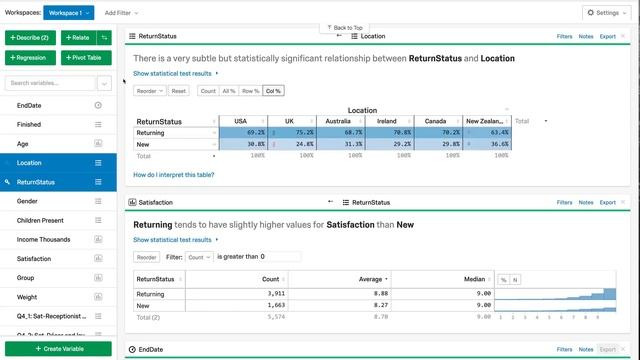This screenshot has height=360, width=640.
Task: Click the key icon beside ReturnStatus in sidebar
Action: (7, 182)
